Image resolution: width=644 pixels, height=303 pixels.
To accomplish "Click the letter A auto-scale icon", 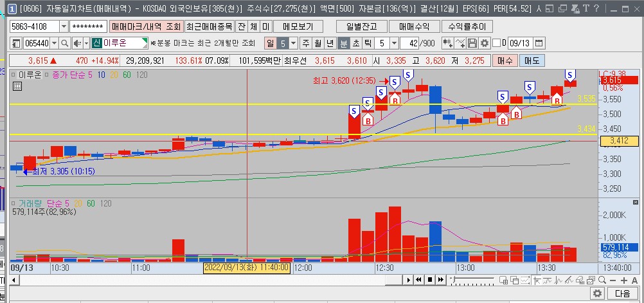I will [634, 280].
